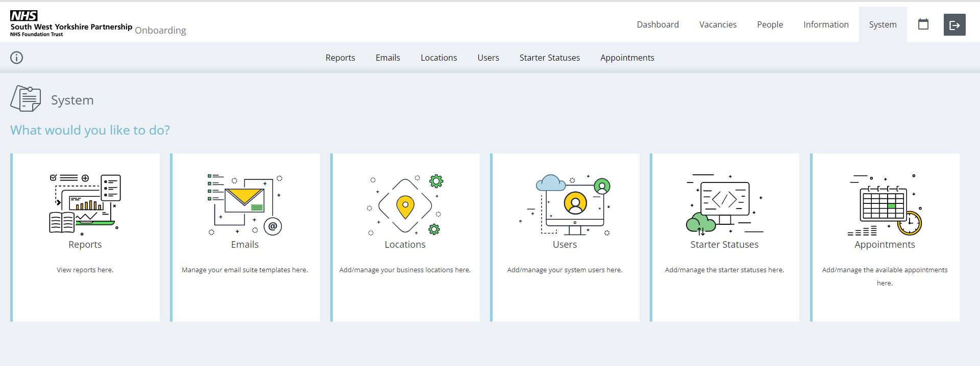Click the Locations map pin illustration

[x=405, y=205]
